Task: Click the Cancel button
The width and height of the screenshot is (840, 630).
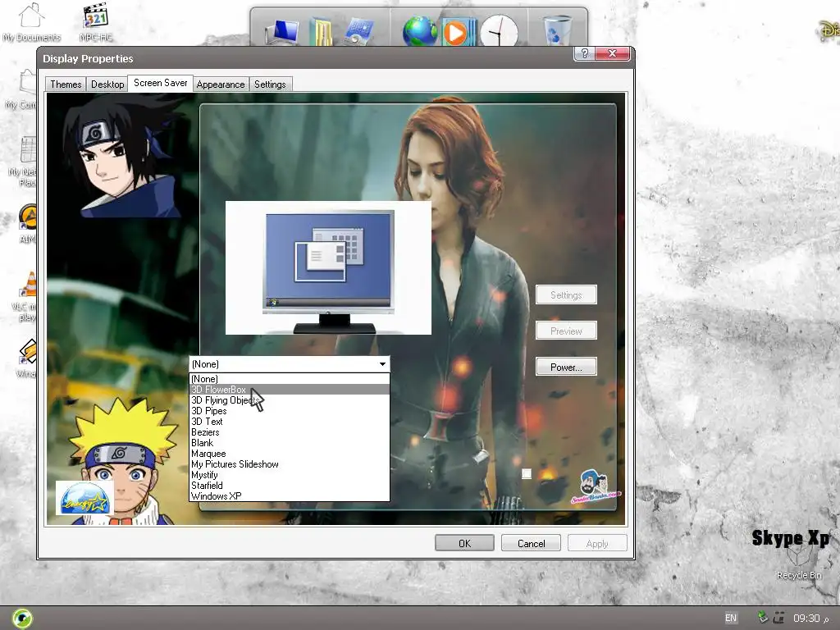Action: pos(531,543)
